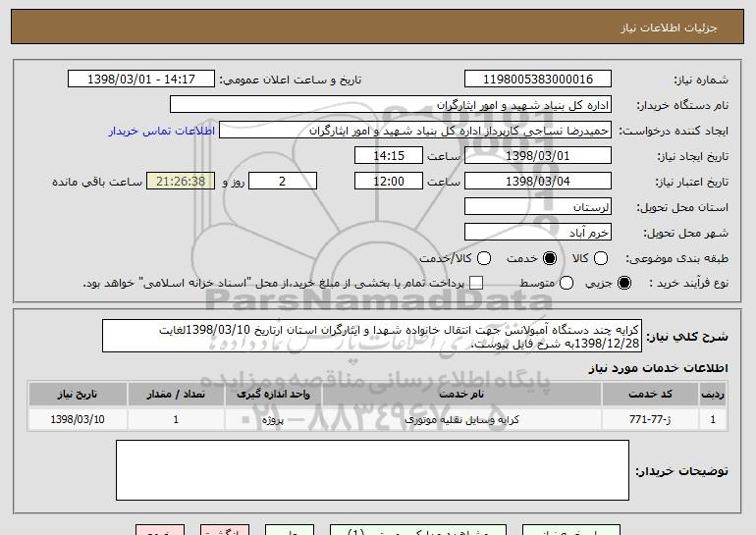
Task: Click buyer organization name field
Action: pyautogui.click(x=391, y=105)
